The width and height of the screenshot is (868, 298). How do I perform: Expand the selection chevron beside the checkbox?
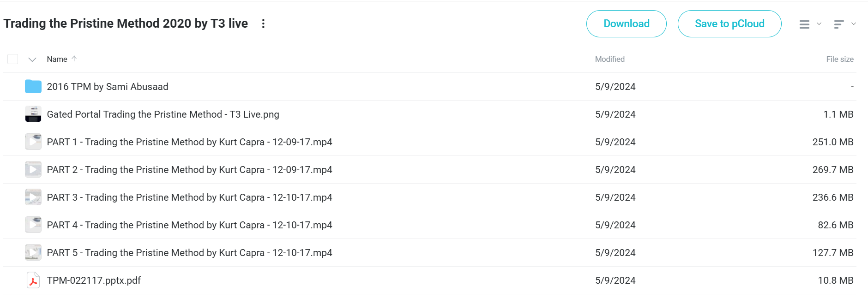point(32,60)
